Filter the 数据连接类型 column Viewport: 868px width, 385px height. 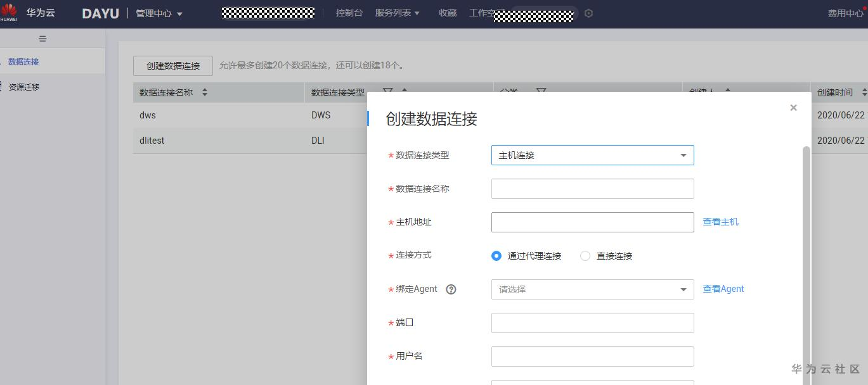point(388,92)
